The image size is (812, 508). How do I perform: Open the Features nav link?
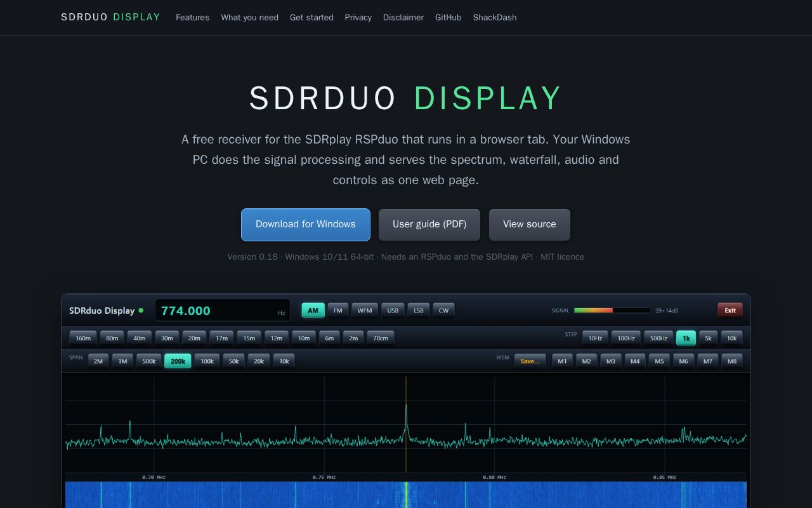192,18
